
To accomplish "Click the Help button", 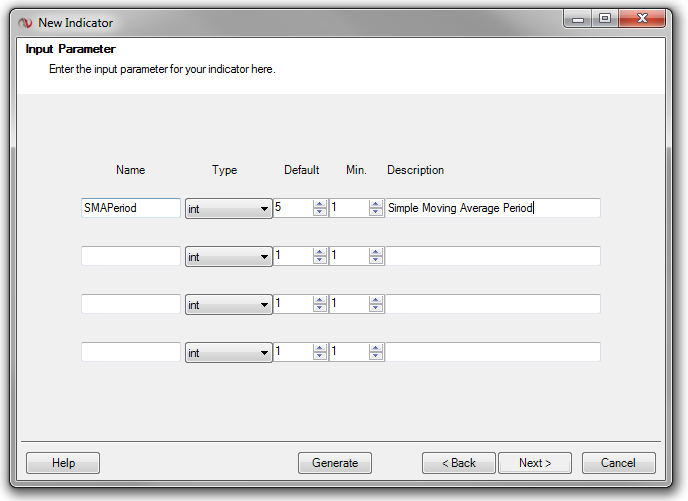I will (63, 463).
